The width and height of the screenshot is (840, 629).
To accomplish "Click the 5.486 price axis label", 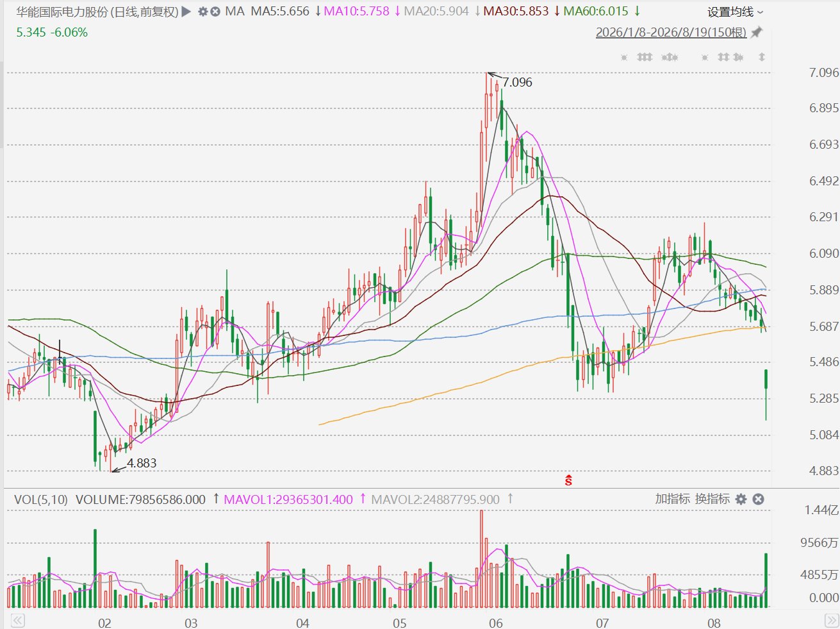I will 824,362.
